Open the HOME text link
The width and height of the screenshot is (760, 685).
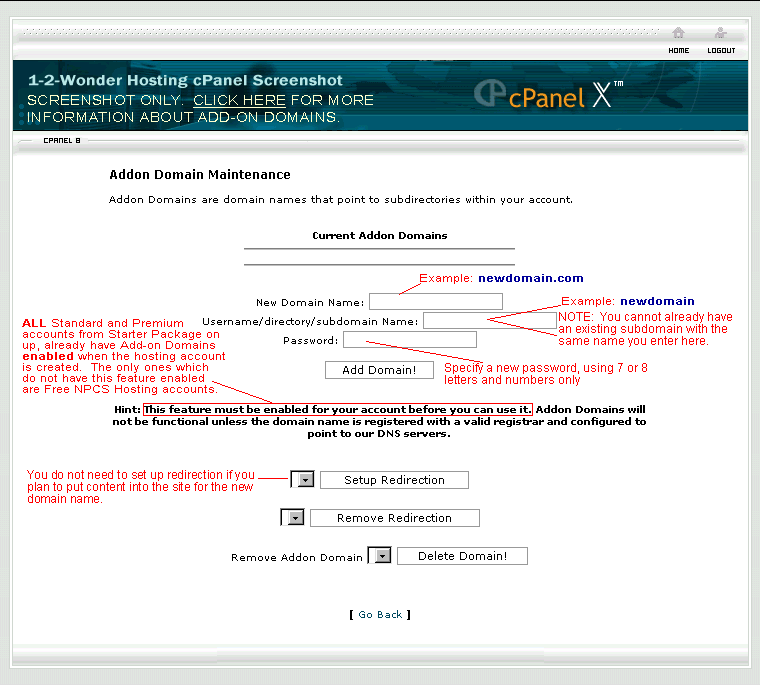pyautogui.click(x=679, y=50)
